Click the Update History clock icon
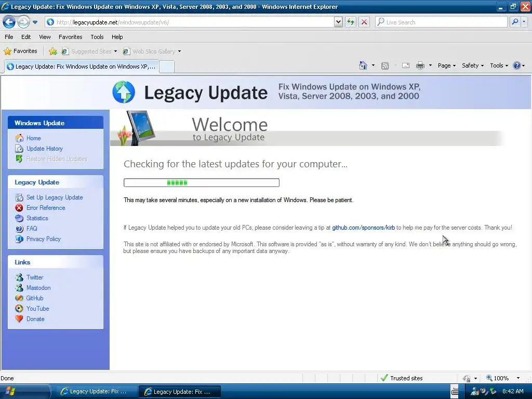Image resolution: width=532 pixels, height=399 pixels. pos(19,149)
